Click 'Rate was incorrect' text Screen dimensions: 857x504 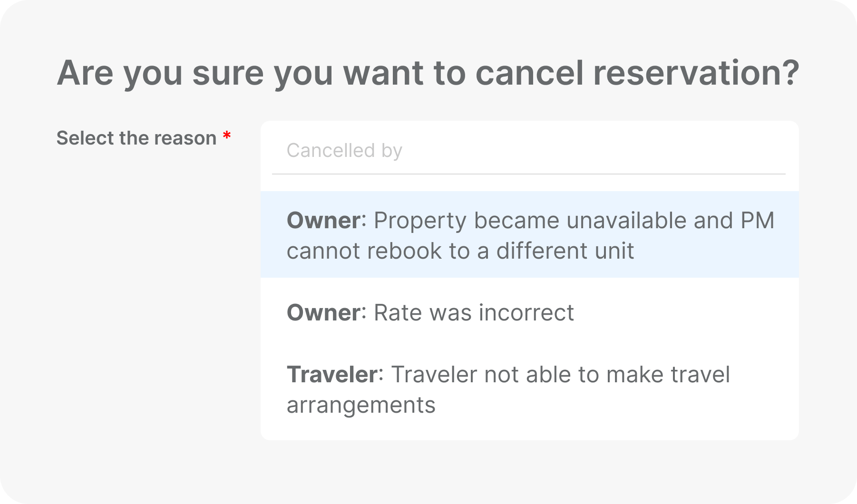pos(474,313)
